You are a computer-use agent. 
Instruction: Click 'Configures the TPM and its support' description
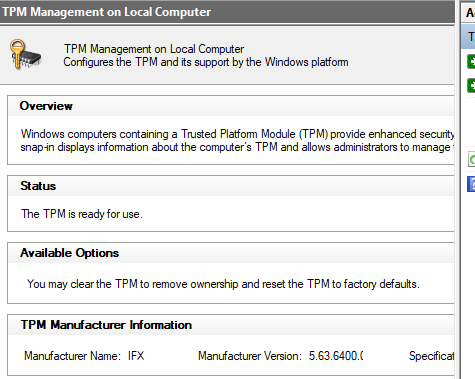(206, 62)
